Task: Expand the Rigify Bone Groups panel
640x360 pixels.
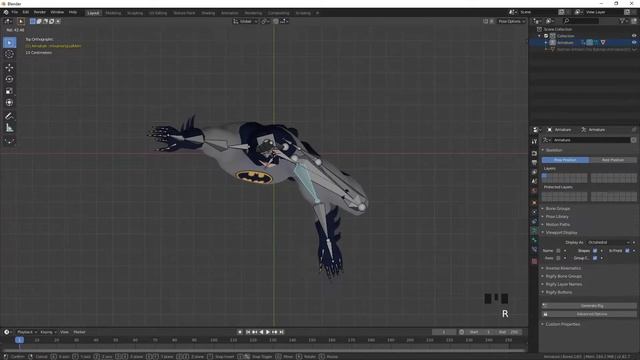Action: [x=563, y=276]
